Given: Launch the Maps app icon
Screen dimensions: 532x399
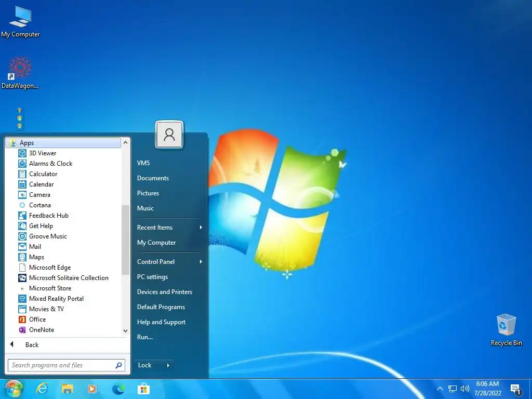Looking at the screenshot, I should click(x=22, y=257).
